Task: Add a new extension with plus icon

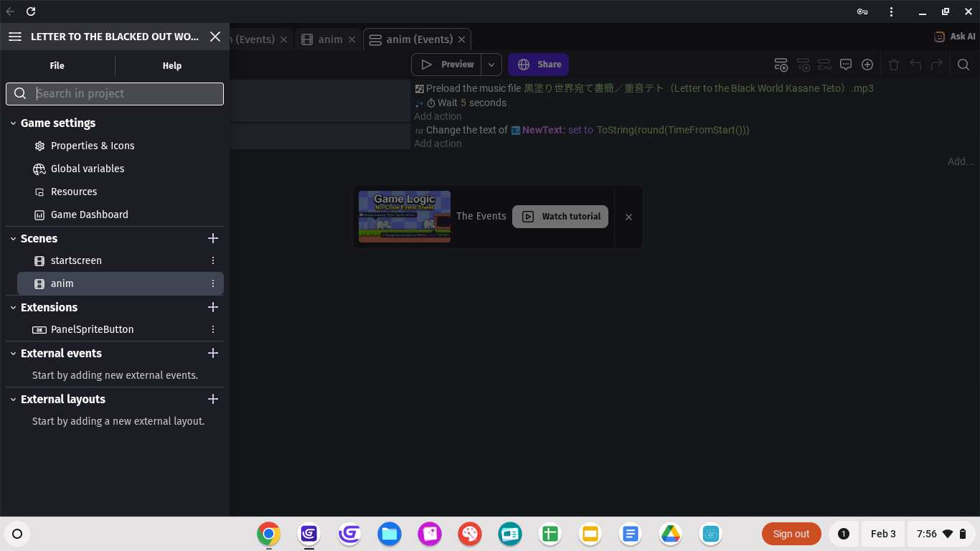Action: 212,307
